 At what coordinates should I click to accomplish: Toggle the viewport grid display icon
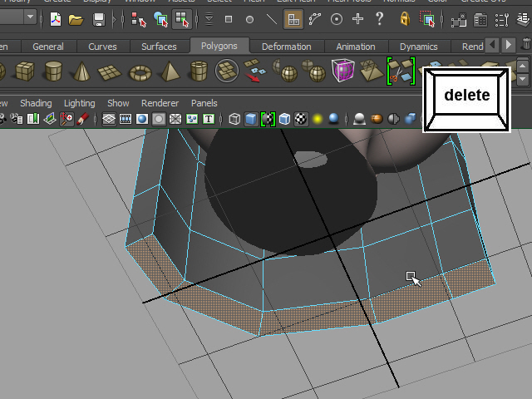point(109,119)
